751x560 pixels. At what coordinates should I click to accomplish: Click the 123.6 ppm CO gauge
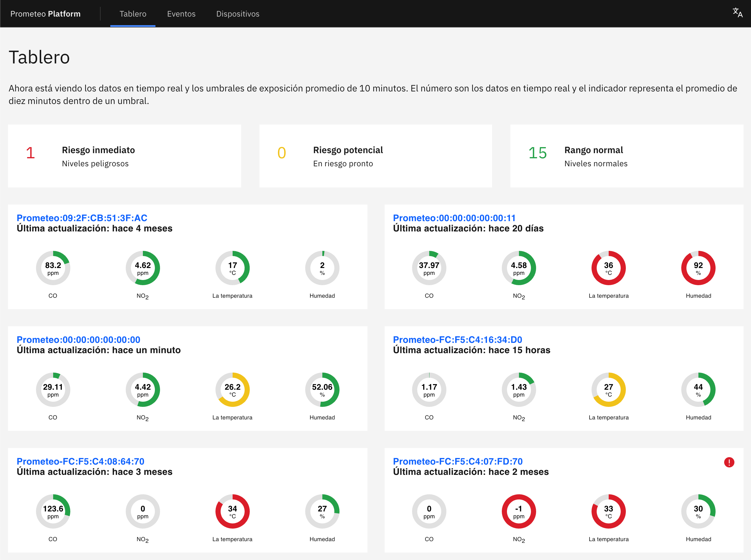pyautogui.click(x=53, y=511)
